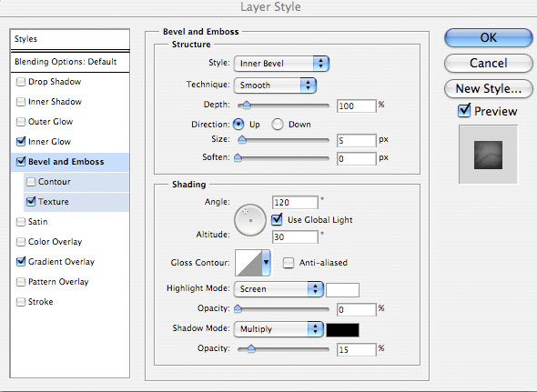Click the Depth percentage field

(356, 106)
